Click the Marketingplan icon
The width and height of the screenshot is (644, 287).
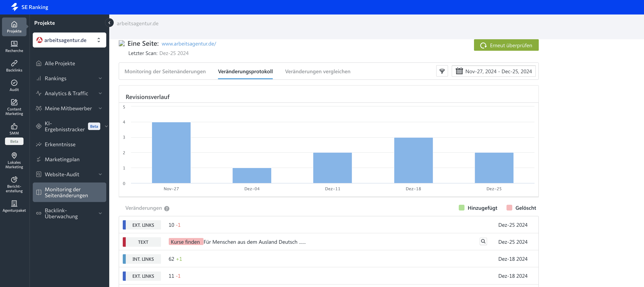(x=39, y=159)
